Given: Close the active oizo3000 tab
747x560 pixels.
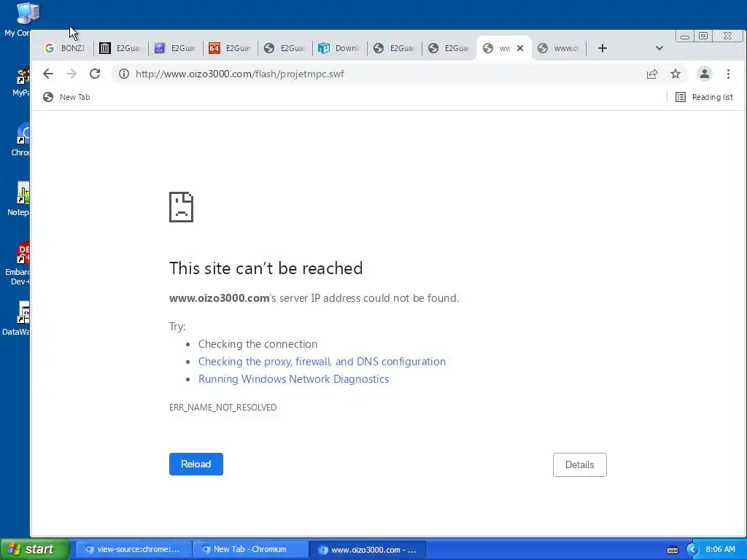Looking at the screenshot, I should pos(520,48).
